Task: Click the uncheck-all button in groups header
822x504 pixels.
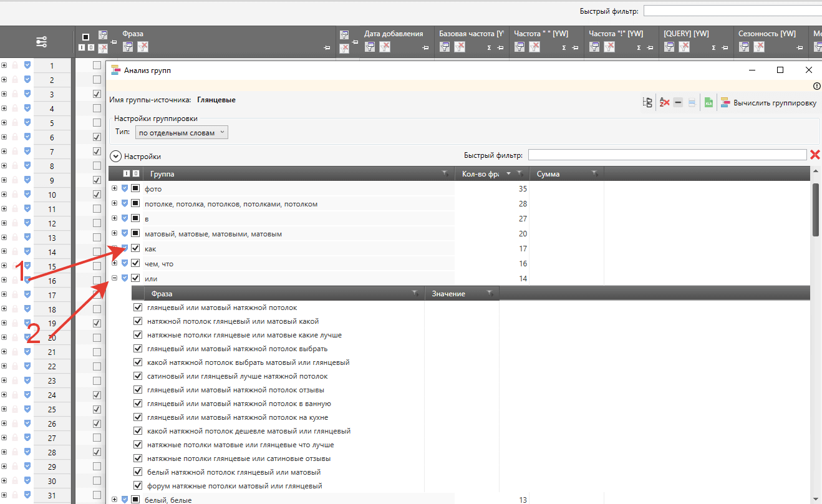Action: point(135,174)
